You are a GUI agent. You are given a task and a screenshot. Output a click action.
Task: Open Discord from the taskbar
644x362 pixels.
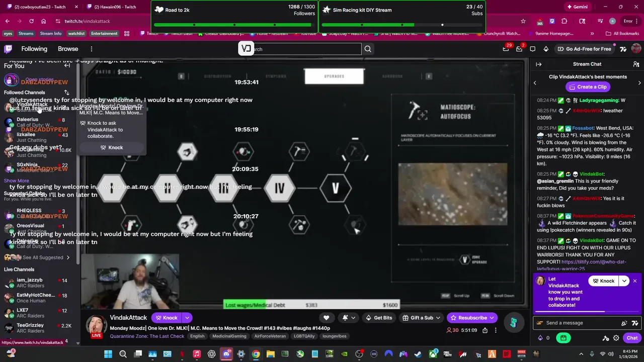pyautogui.click(x=226, y=354)
